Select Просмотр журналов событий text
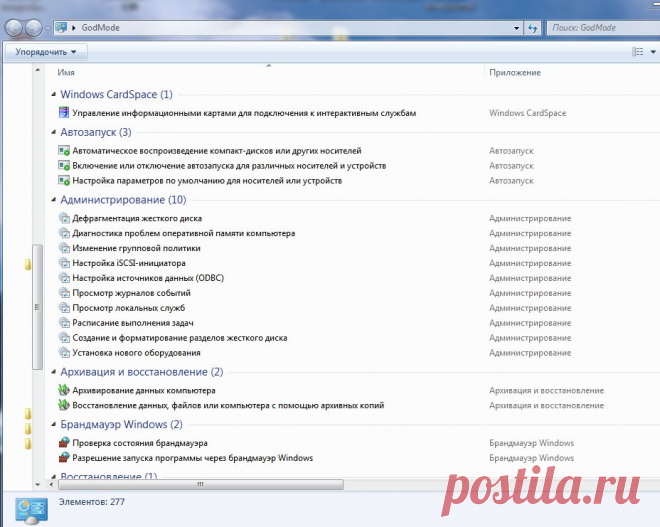Image resolution: width=660 pixels, height=527 pixels. [131, 293]
